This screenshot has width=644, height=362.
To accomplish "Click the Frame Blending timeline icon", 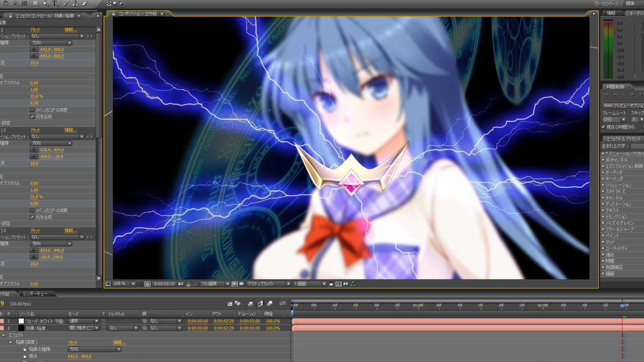I will (x=260, y=304).
